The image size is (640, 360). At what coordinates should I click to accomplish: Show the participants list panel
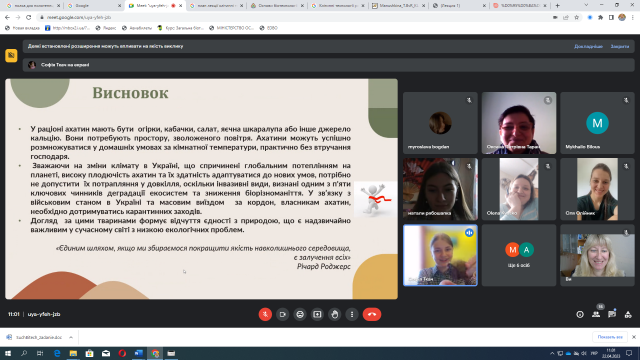[x=596, y=314]
